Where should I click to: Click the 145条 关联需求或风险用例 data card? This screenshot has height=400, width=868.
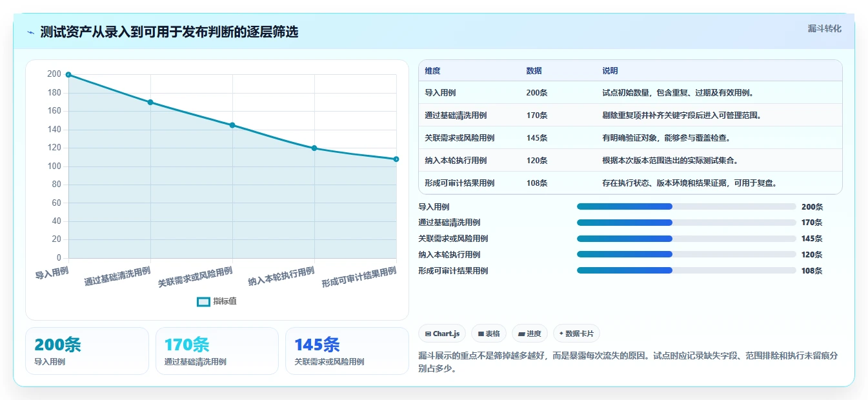click(347, 351)
